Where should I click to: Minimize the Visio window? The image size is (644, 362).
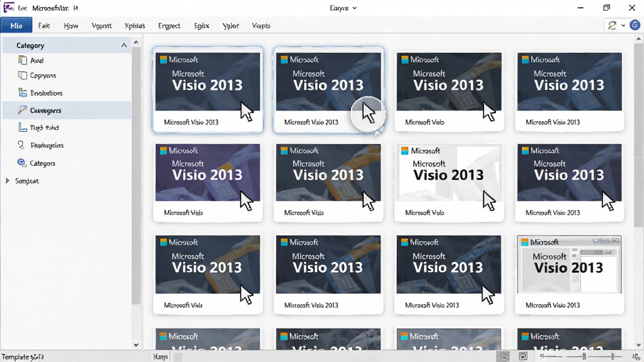(x=580, y=8)
